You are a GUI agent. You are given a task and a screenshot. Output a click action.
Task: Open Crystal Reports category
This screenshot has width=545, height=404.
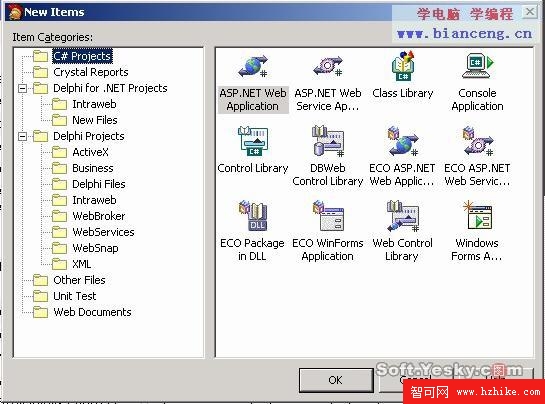point(91,72)
